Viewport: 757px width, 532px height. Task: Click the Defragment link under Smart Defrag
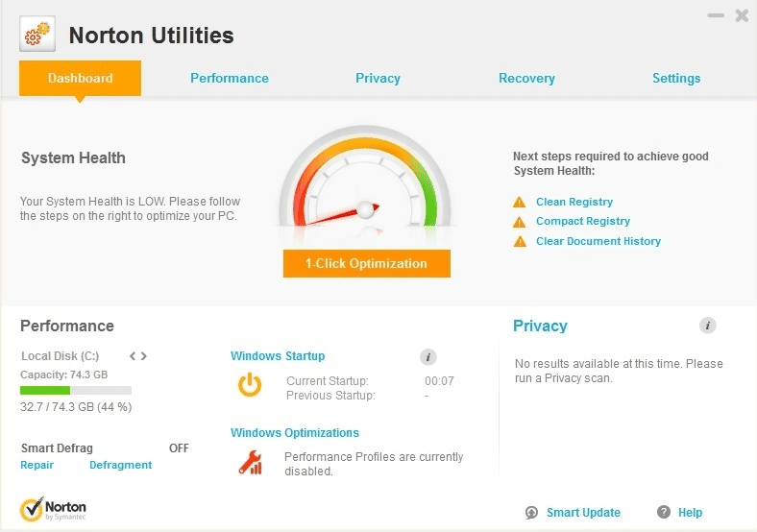(x=120, y=465)
